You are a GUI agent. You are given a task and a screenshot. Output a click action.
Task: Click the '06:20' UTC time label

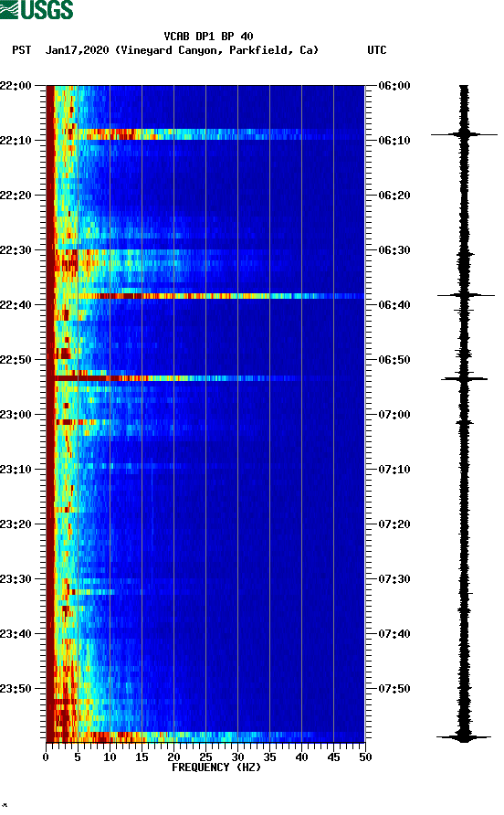click(394, 195)
